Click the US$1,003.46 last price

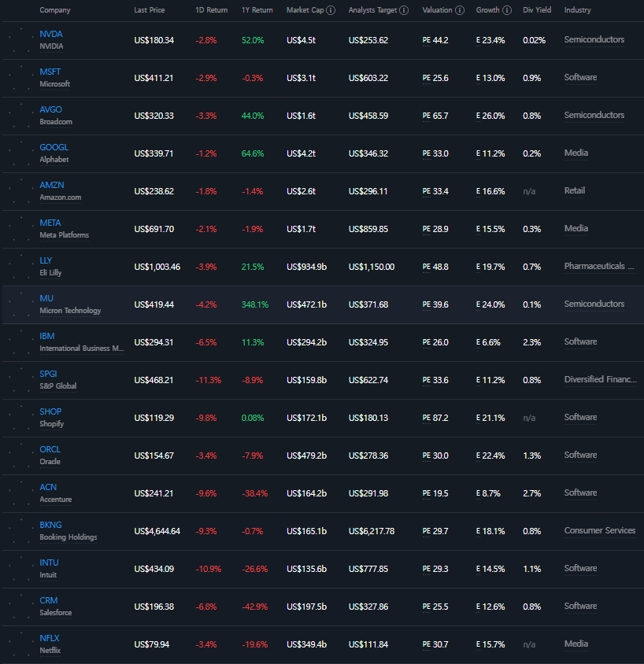tap(157, 267)
